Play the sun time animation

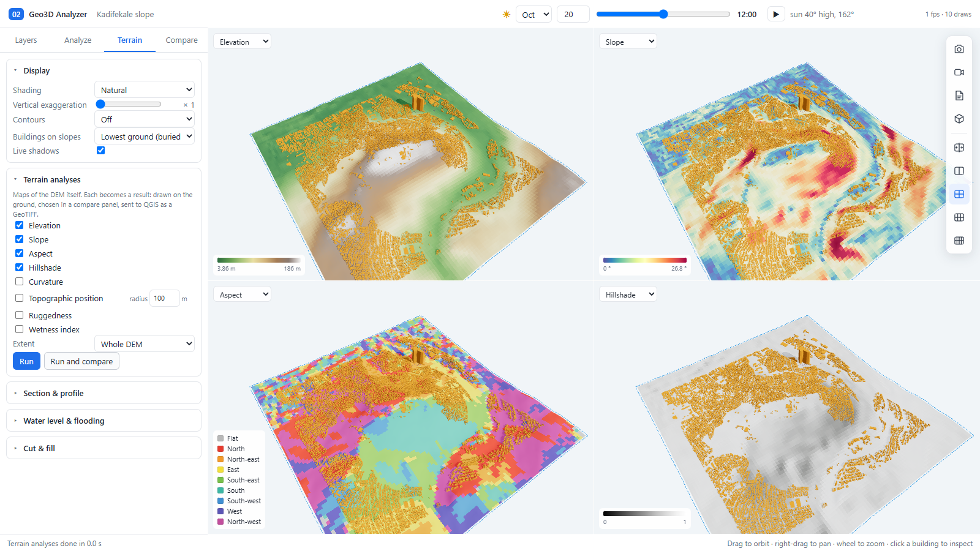[775, 14]
